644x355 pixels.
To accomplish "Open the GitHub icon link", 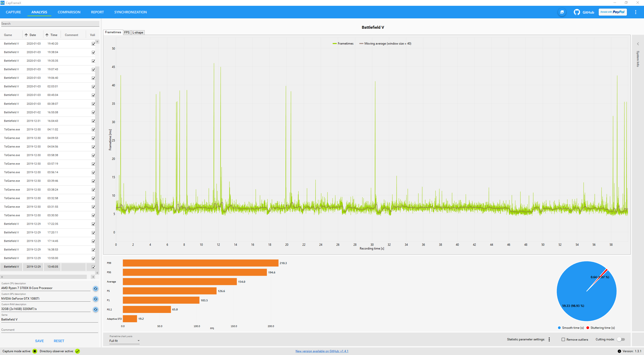I will 577,12.
